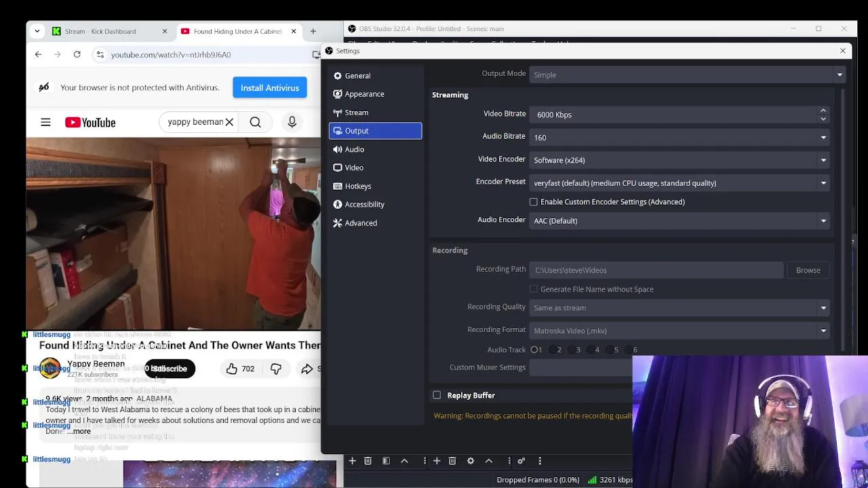Open the Recording Quality dropdown
The width and height of the screenshot is (868, 488).
(x=679, y=308)
